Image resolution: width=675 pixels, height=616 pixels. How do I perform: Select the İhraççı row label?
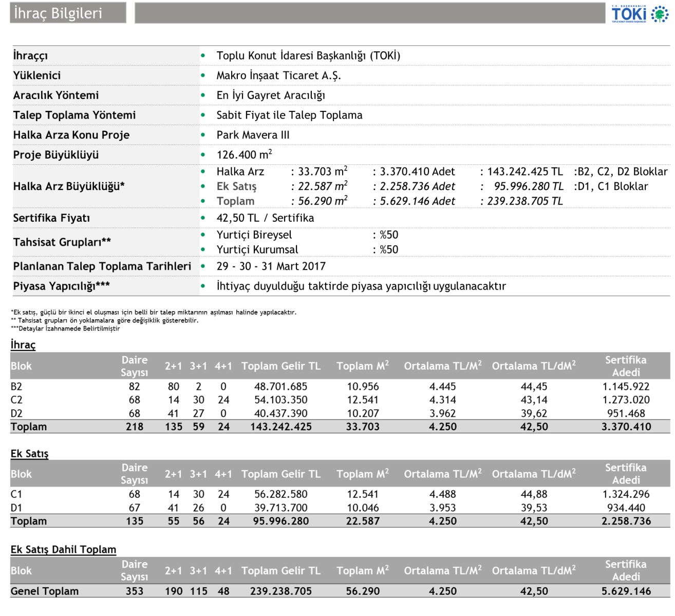tap(30, 55)
